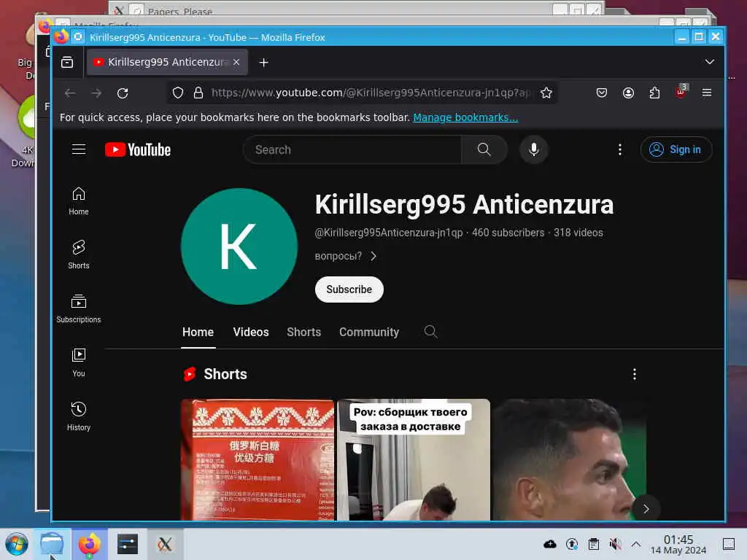
Task: List all tabs dropdown
Action: pos(709,62)
